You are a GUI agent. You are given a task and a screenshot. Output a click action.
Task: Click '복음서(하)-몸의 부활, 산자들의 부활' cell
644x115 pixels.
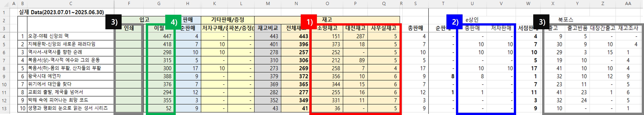(64, 68)
